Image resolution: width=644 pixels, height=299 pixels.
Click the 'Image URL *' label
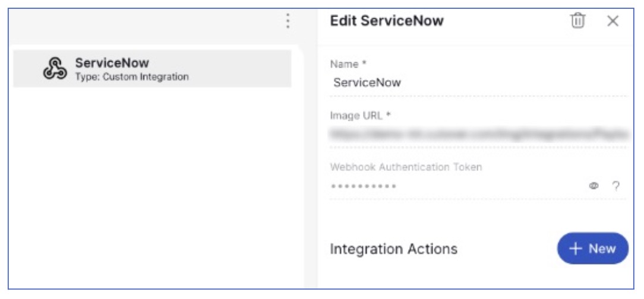click(x=360, y=116)
